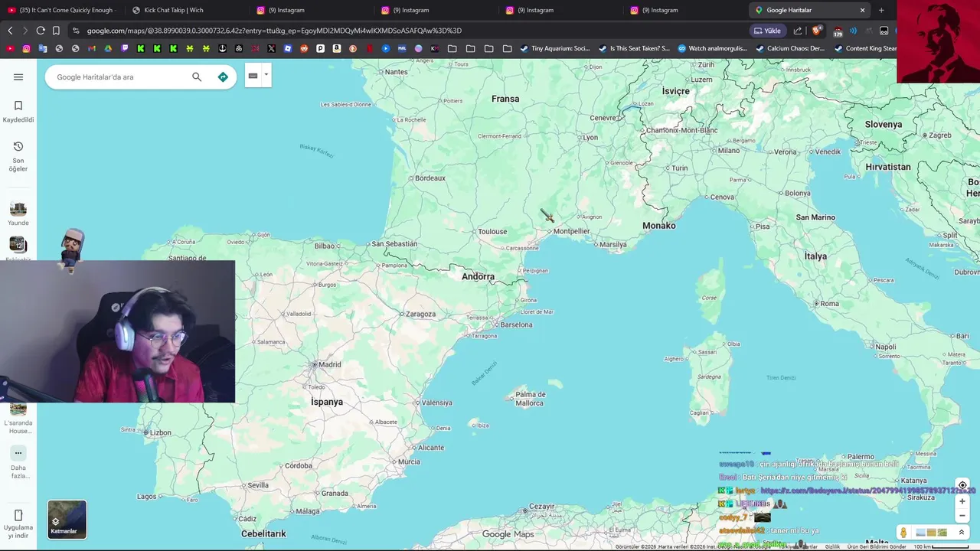Open the Brave shields lion icon
This screenshot has height=551, width=980.
[817, 31]
